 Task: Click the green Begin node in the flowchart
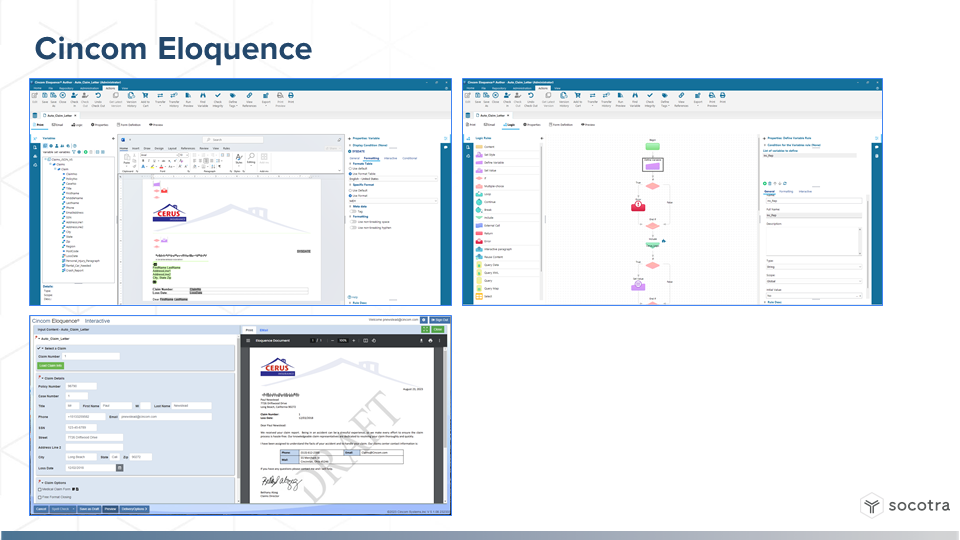[653, 146]
